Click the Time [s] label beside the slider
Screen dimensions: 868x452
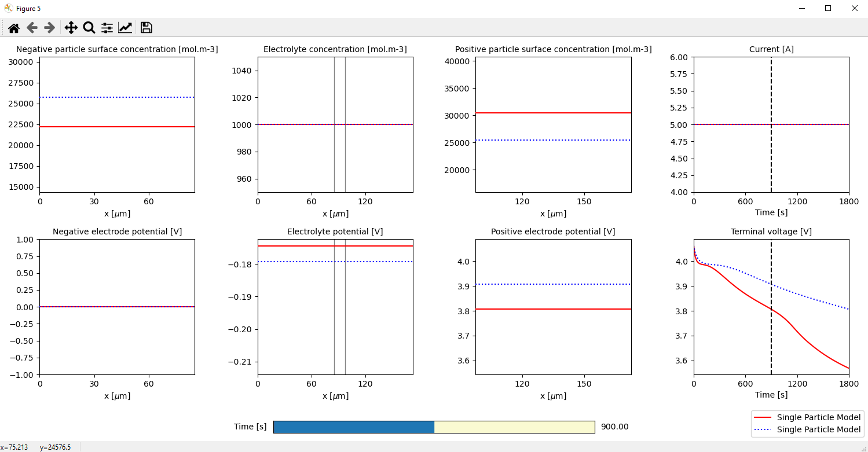250,427
